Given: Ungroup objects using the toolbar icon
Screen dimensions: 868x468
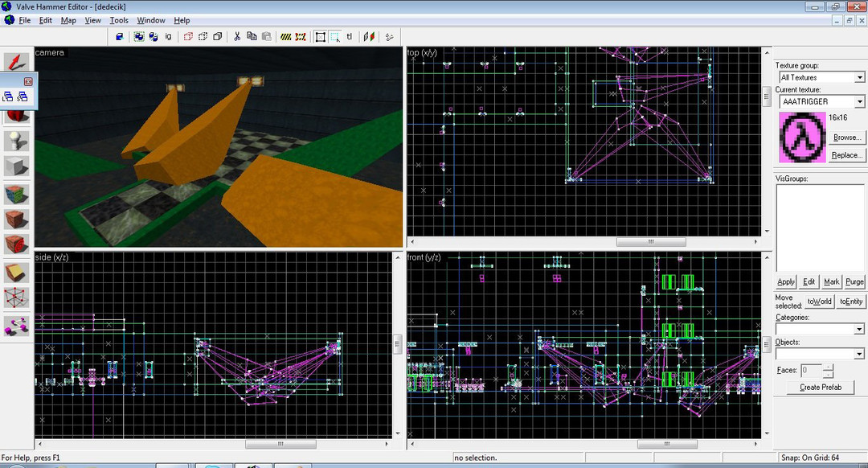Looking at the screenshot, I should coord(154,36).
